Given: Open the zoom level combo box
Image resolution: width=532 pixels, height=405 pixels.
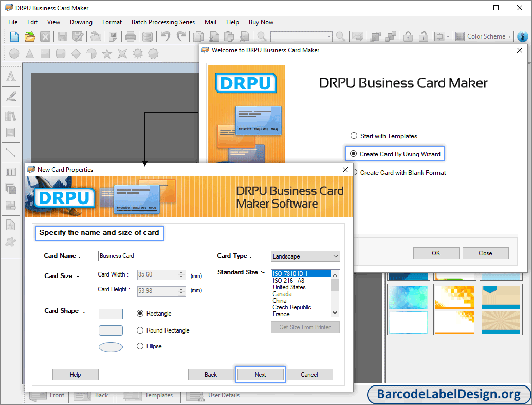Looking at the screenshot, I should 301,36.
